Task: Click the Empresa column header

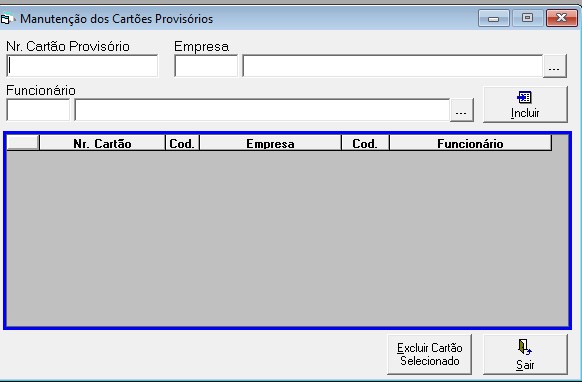Action: [x=270, y=143]
